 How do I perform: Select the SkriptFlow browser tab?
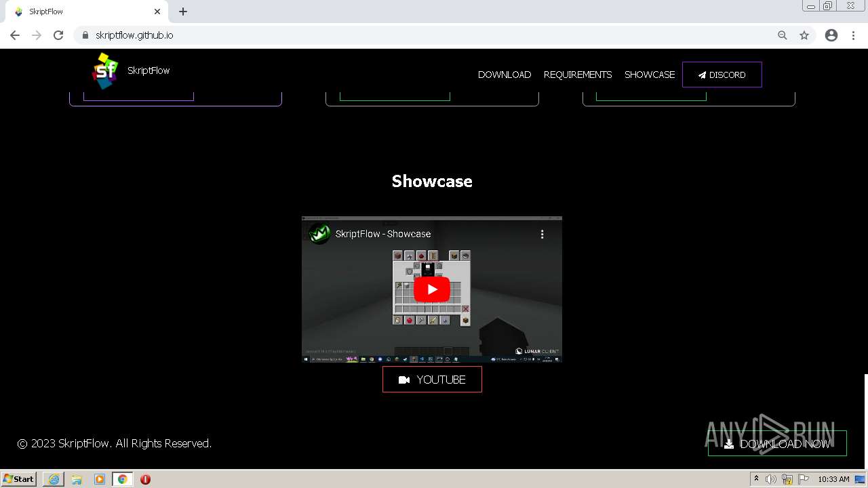[88, 12]
